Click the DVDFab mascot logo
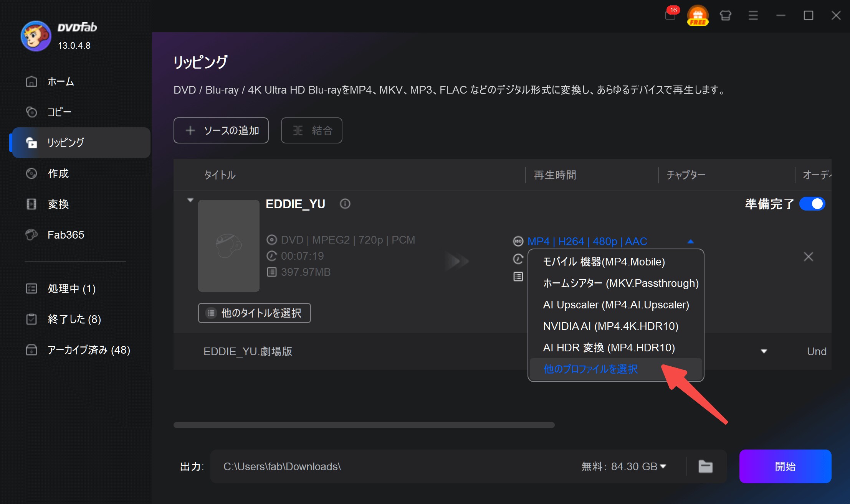Screen dimensions: 850x504 point(36,36)
